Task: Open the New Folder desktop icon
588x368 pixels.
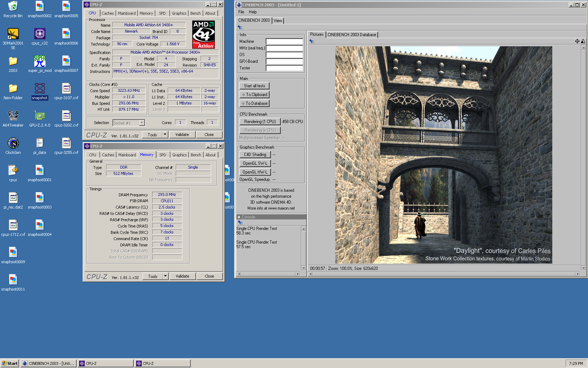Action: 13,91
